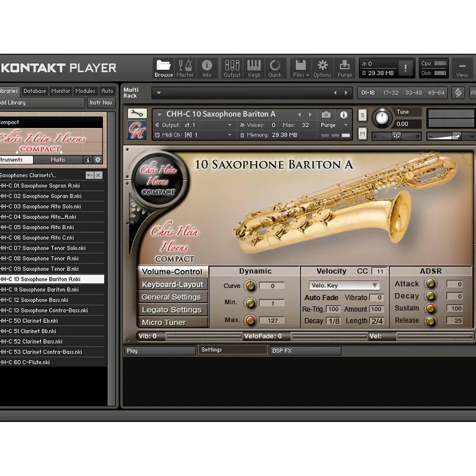Toggle the rack aux diamond icon
Viewport: 476px width, 476px height.
point(458,93)
